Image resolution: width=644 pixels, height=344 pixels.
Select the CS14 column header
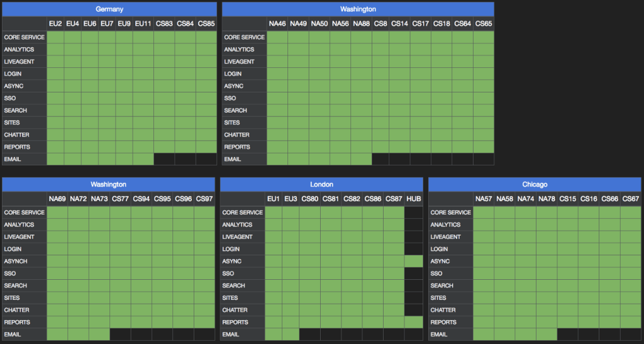pos(399,24)
